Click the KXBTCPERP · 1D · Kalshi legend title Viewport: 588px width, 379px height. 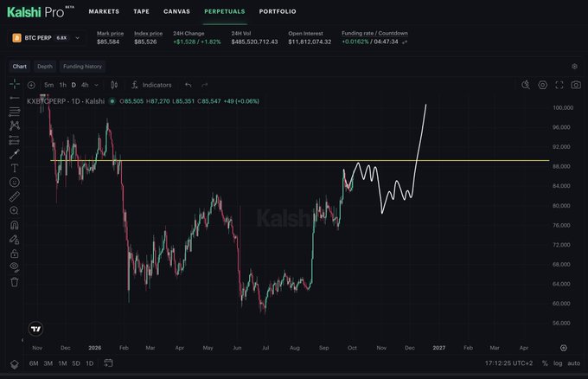(x=66, y=101)
